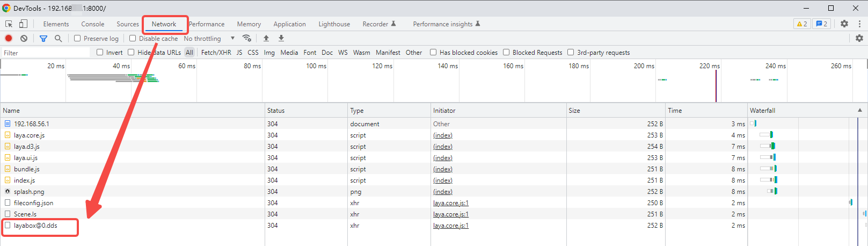Stop recording network log
Viewport: 868px width, 246px height.
click(x=9, y=38)
